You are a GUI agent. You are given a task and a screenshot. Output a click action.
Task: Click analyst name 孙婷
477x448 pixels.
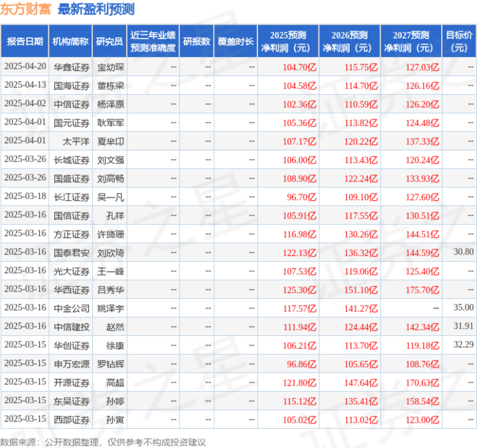click(115, 401)
